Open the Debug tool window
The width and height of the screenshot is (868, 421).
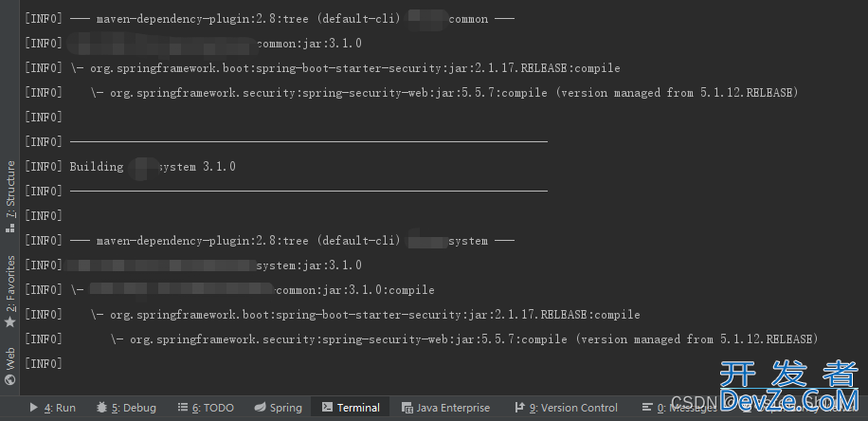[133, 408]
